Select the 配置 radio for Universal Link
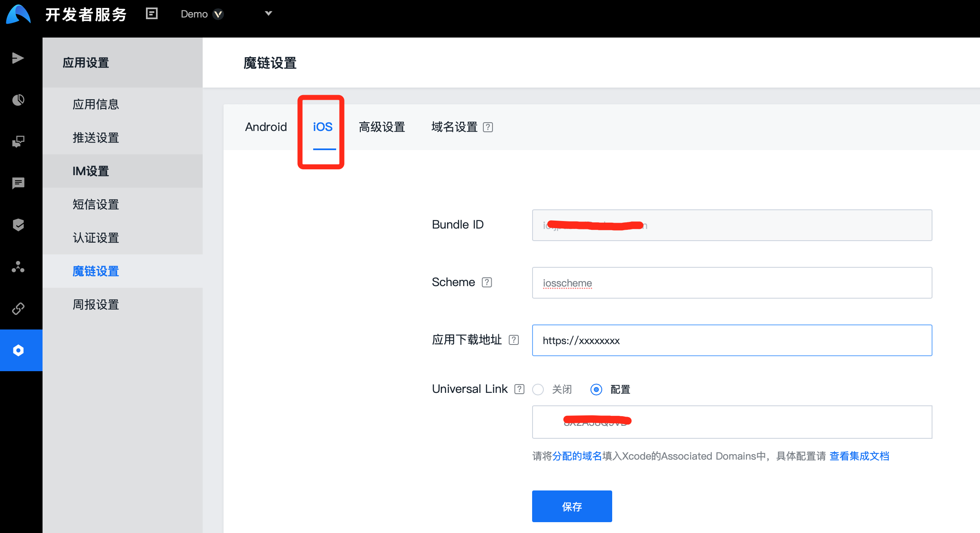The height and width of the screenshot is (533, 980). [x=596, y=389]
